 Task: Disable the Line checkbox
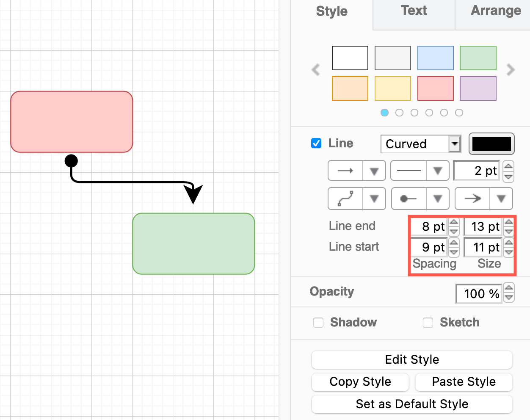316,143
